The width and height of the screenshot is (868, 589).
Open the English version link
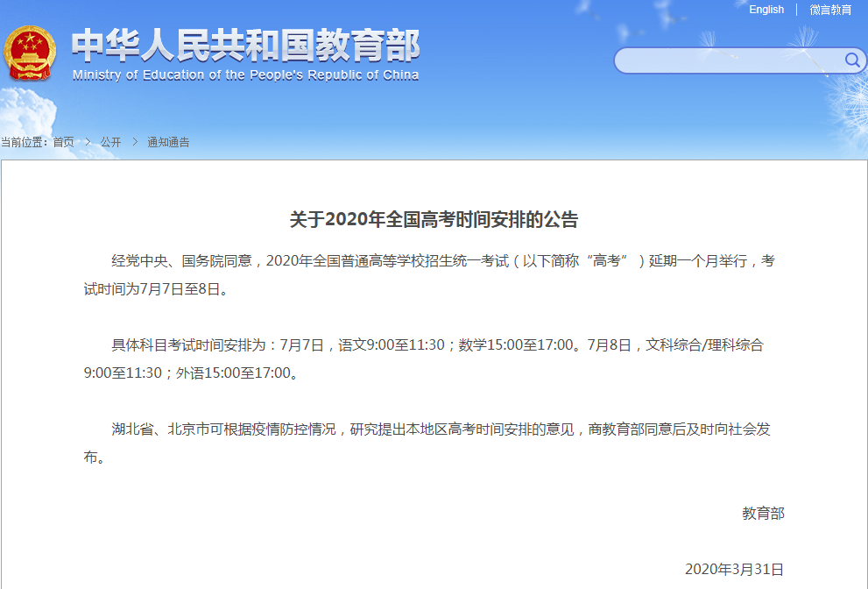click(x=766, y=9)
